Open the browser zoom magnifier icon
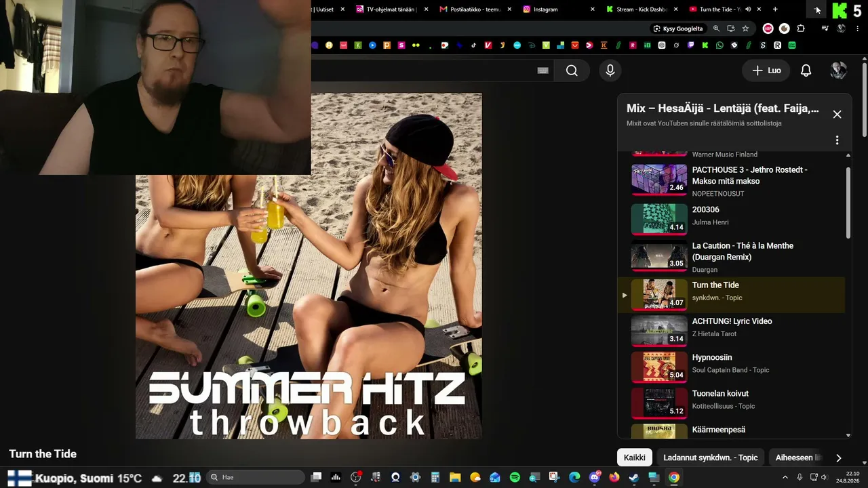Viewport: 868px width, 488px height. (x=716, y=28)
